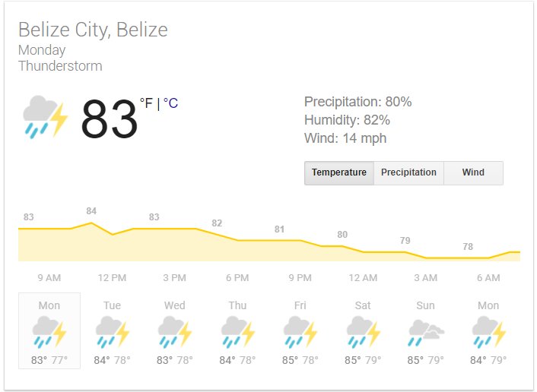The image size is (537, 392).
Task: Click the Tue day label
Action: pos(112,305)
